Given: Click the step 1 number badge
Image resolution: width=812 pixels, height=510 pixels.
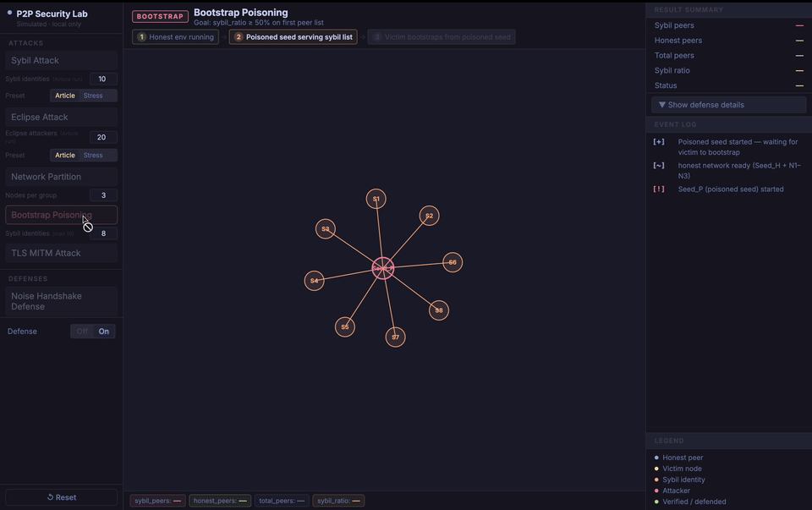Looking at the screenshot, I should click(x=141, y=37).
